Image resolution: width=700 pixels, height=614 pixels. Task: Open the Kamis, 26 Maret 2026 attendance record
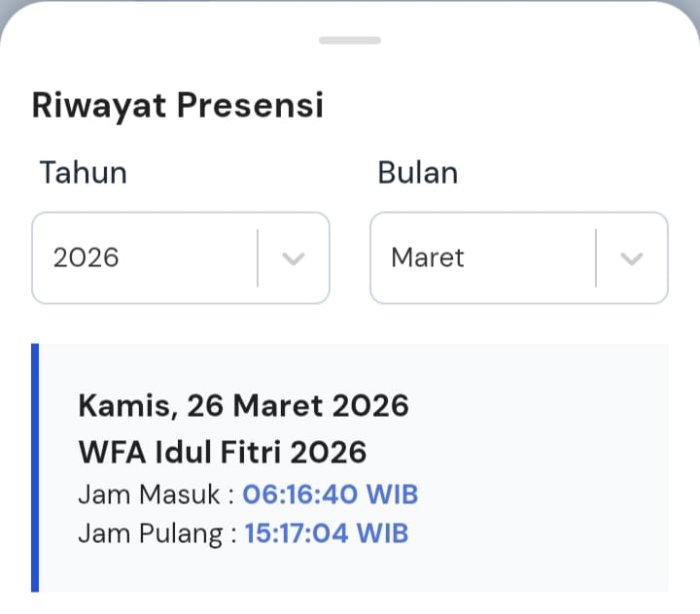pos(243,405)
